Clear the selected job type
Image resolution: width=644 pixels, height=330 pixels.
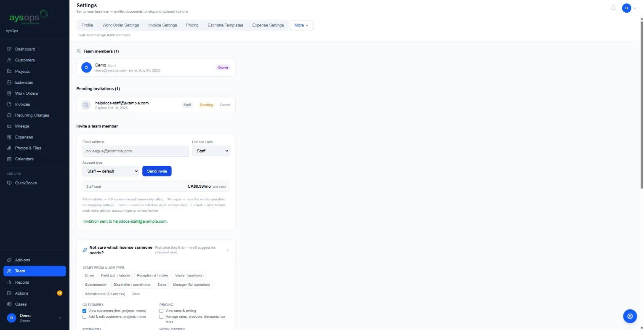[x=136, y=294]
